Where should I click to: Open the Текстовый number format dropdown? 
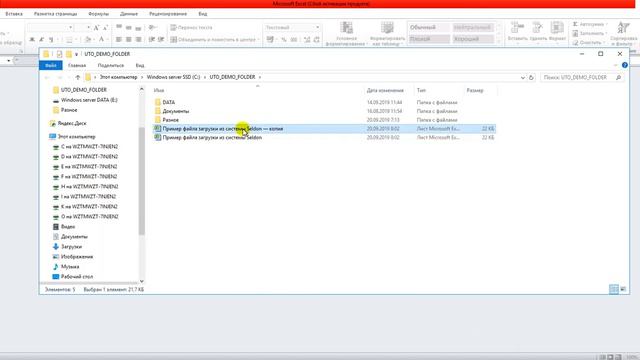tap(318, 27)
